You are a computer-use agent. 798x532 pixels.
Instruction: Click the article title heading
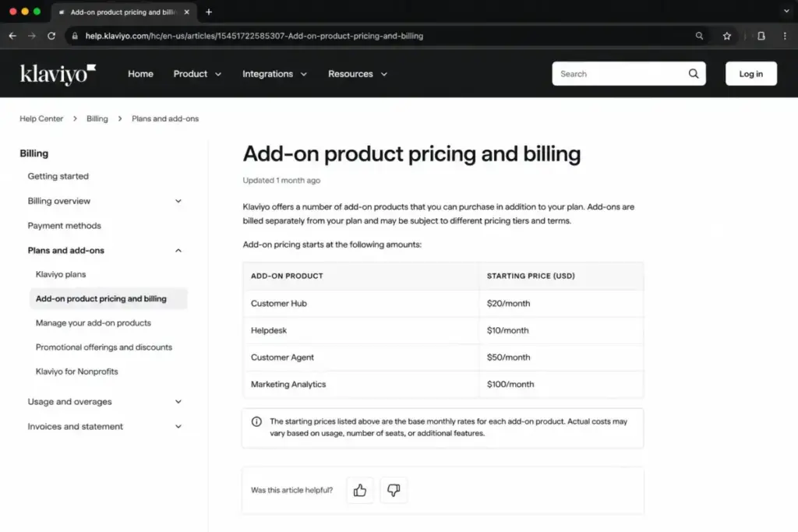click(x=411, y=153)
